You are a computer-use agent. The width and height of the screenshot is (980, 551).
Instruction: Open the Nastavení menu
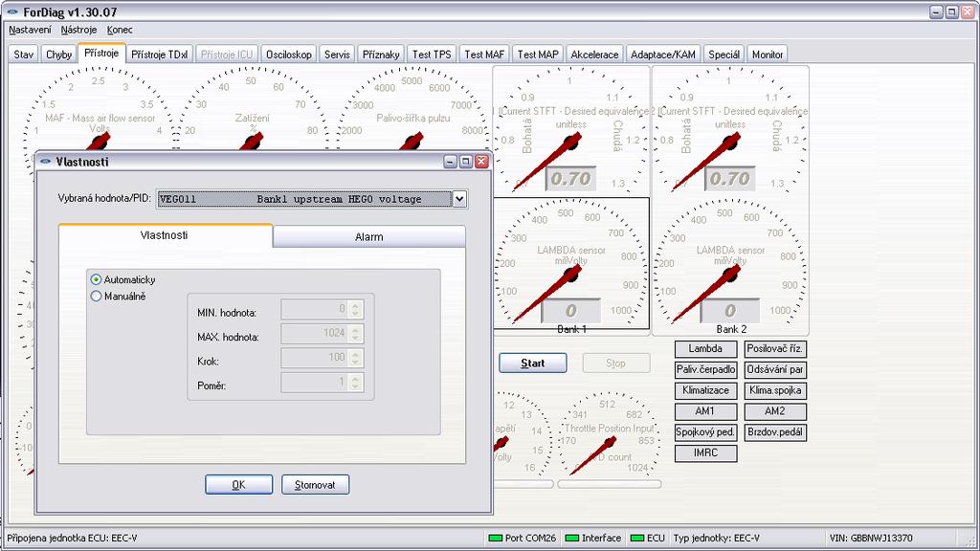coord(30,30)
